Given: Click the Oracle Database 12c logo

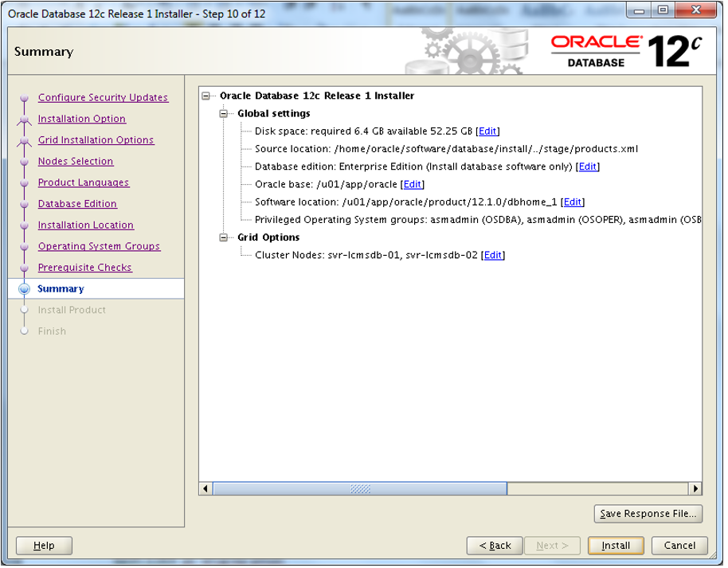Looking at the screenshot, I should (x=626, y=51).
